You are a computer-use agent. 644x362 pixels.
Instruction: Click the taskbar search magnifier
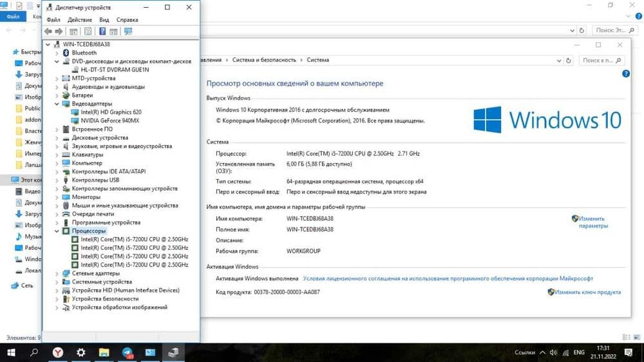pyautogui.click(x=34, y=352)
